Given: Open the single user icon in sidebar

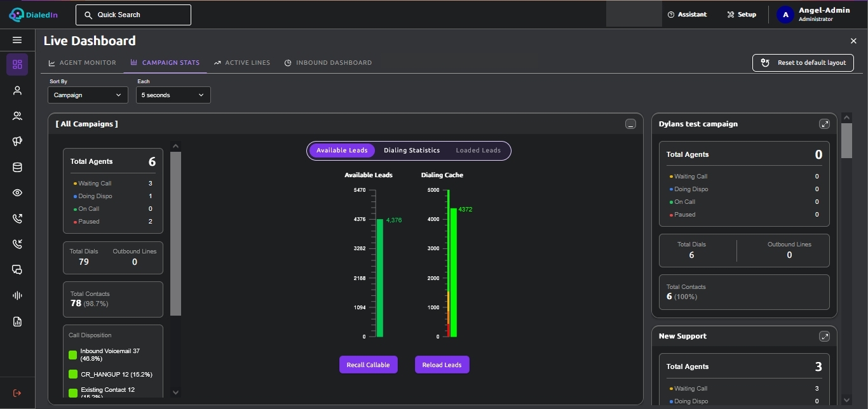Looking at the screenshot, I should 17,91.
